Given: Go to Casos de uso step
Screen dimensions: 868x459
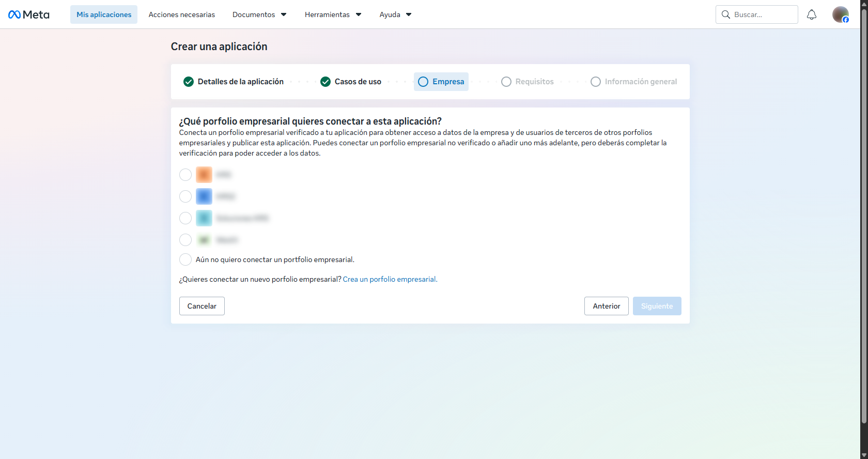Looking at the screenshot, I should (351, 82).
